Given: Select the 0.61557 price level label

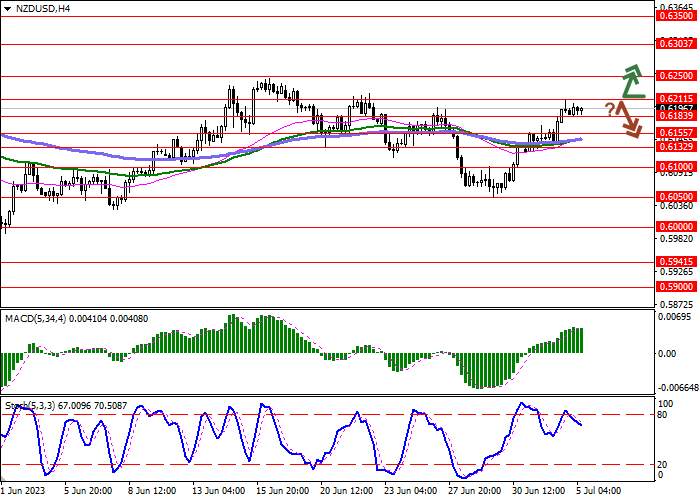Looking at the screenshot, I should tap(676, 133).
